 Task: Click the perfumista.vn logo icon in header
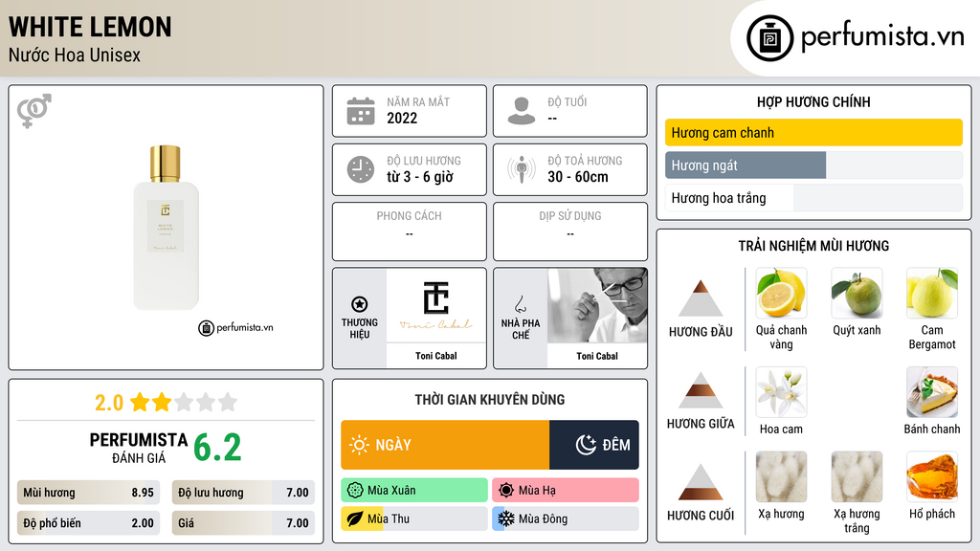[x=769, y=38]
